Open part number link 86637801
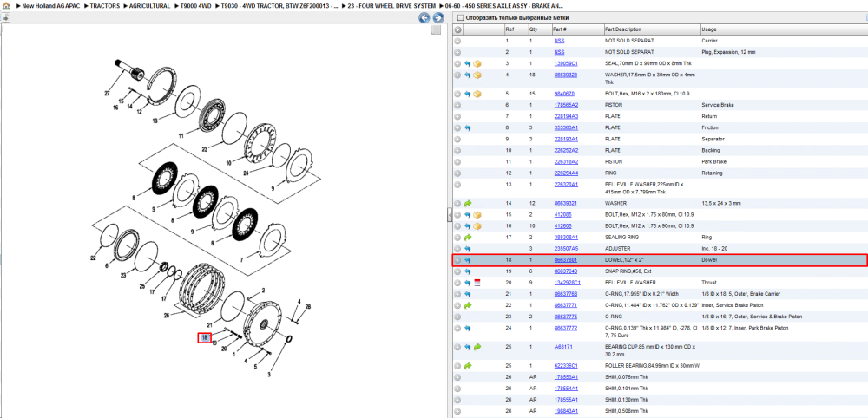This screenshot has width=868, height=418. click(x=566, y=260)
